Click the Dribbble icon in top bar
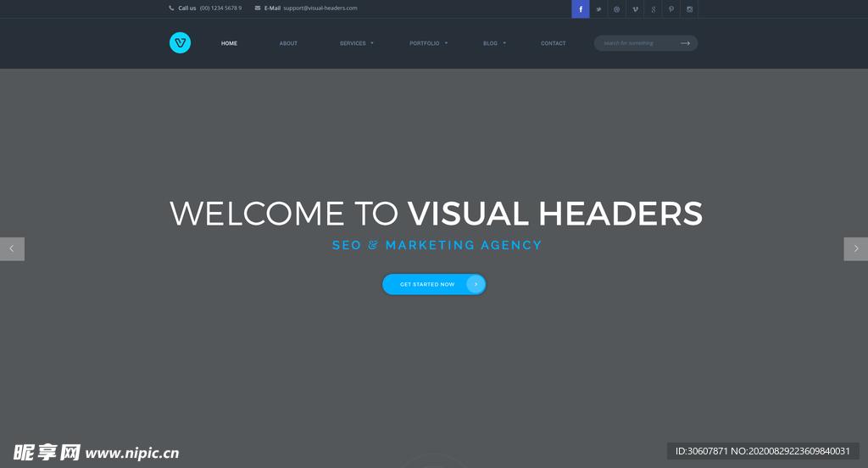The image size is (868, 468). pos(616,9)
